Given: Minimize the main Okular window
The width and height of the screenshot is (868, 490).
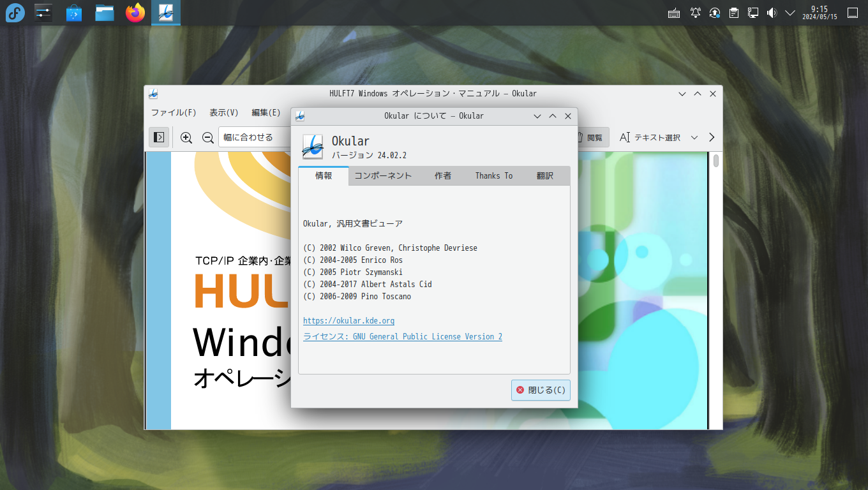Looking at the screenshot, I should [682, 94].
